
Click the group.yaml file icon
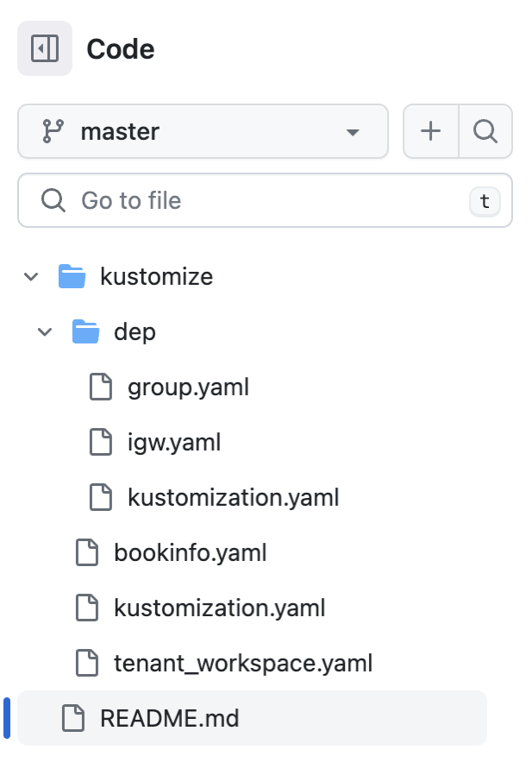(x=101, y=387)
